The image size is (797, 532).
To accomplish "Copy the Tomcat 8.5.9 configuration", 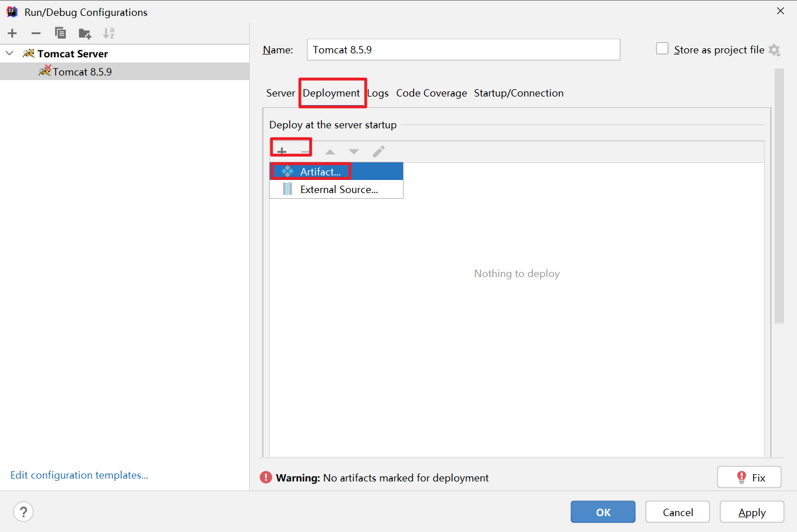I will (60, 33).
